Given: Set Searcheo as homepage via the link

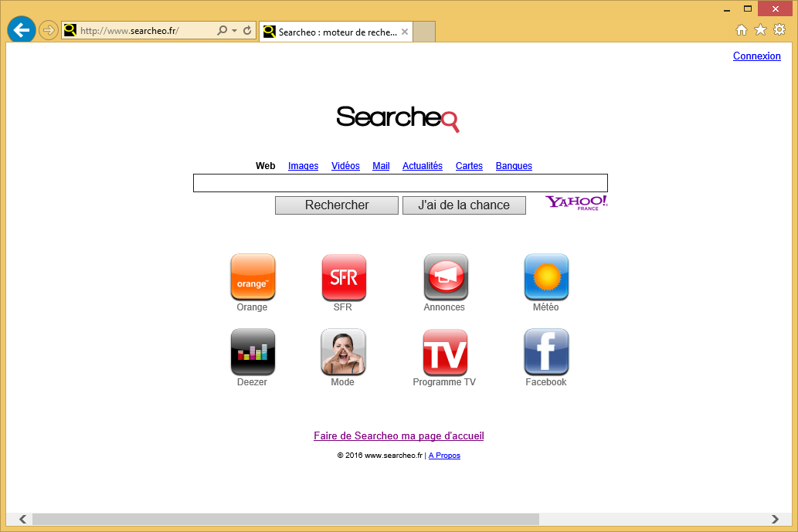Looking at the screenshot, I should pyautogui.click(x=399, y=435).
